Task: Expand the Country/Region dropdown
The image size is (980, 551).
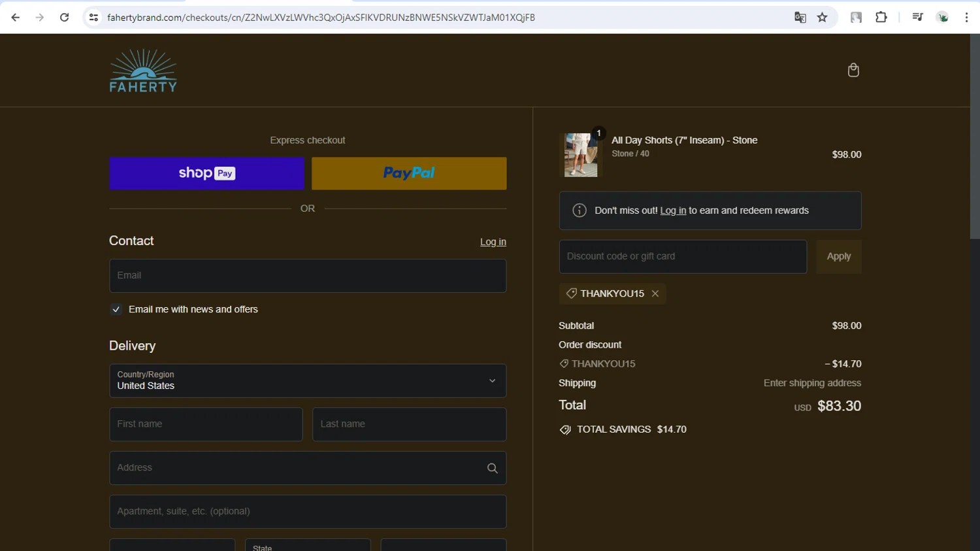Action: click(308, 380)
